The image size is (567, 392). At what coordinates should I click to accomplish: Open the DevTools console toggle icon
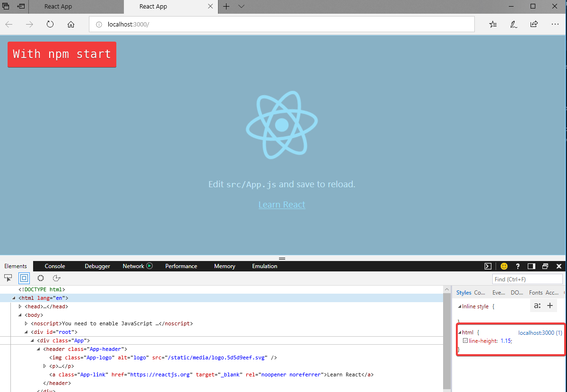click(x=488, y=266)
